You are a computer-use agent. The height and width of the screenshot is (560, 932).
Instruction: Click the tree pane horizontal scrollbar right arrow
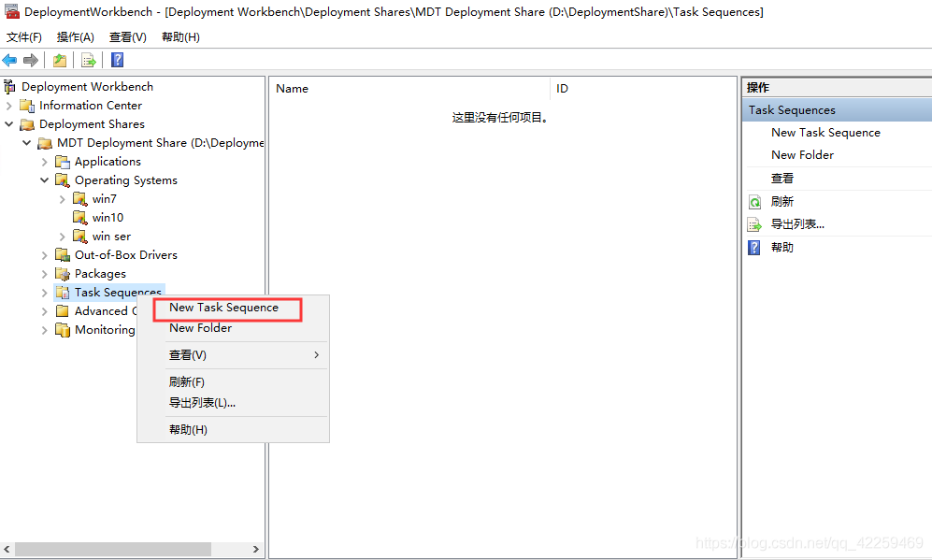257,550
